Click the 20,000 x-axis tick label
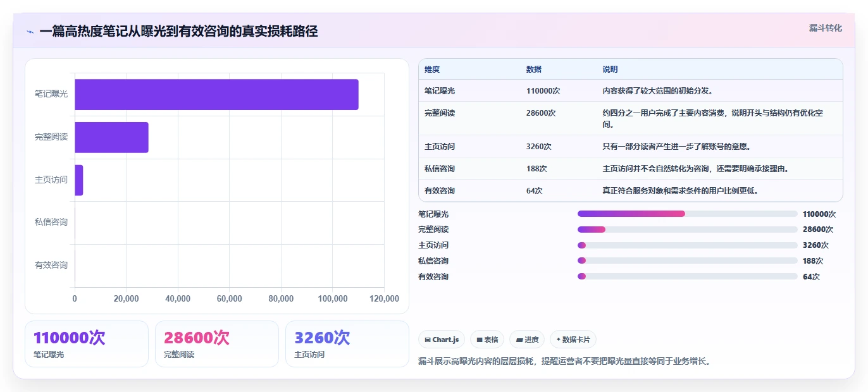Viewport: 868px width, 392px height. pyautogui.click(x=127, y=299)
